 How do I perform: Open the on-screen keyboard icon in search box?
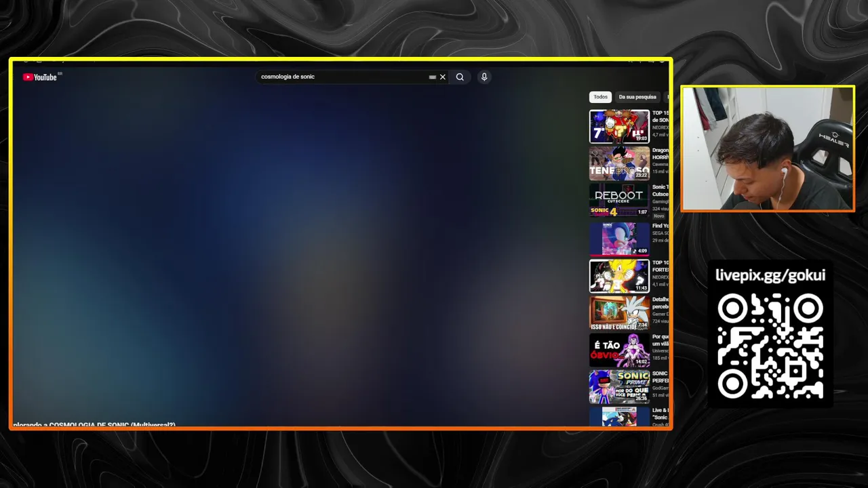[x=433, y=77]
